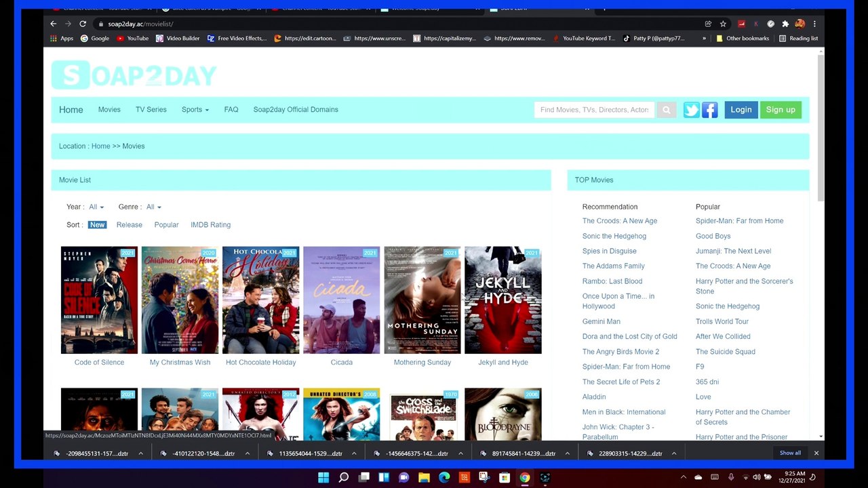Screen dimensions: 868x488
Task: Open the Apps bookmark shortcut
Action: tap(61, 39)
